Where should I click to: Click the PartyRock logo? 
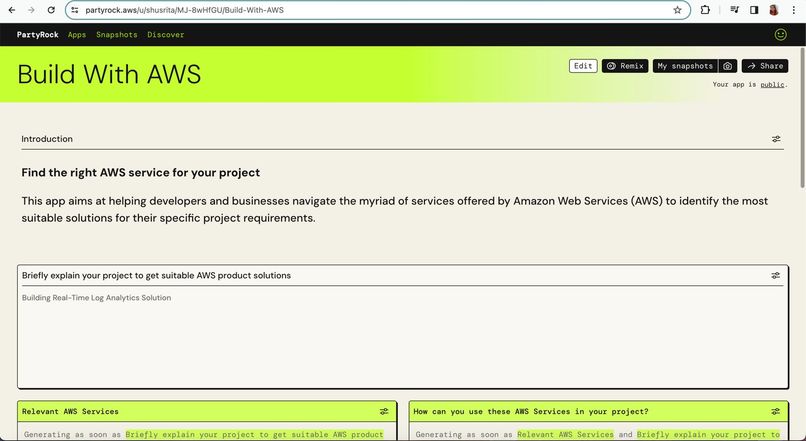pos(38,34)
